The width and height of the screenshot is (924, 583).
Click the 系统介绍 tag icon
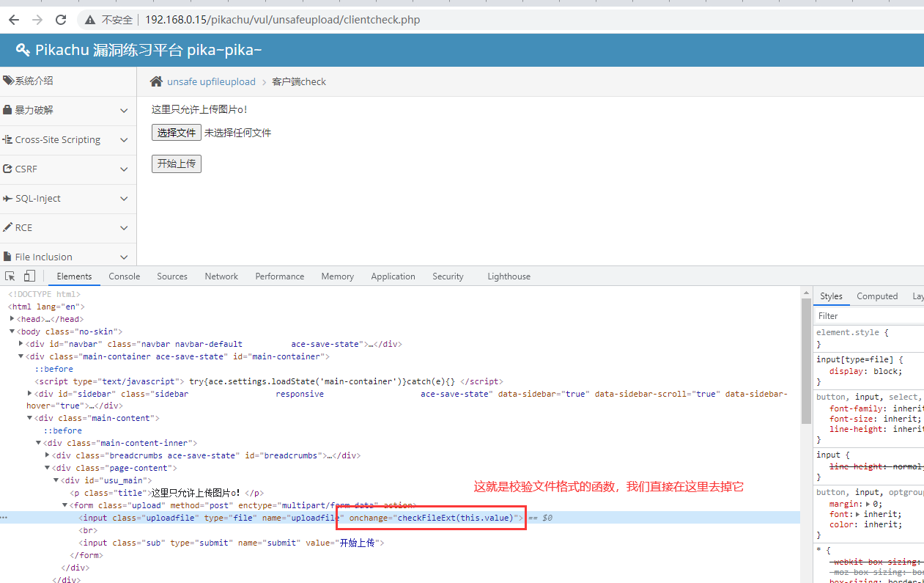tap(8, 81)
